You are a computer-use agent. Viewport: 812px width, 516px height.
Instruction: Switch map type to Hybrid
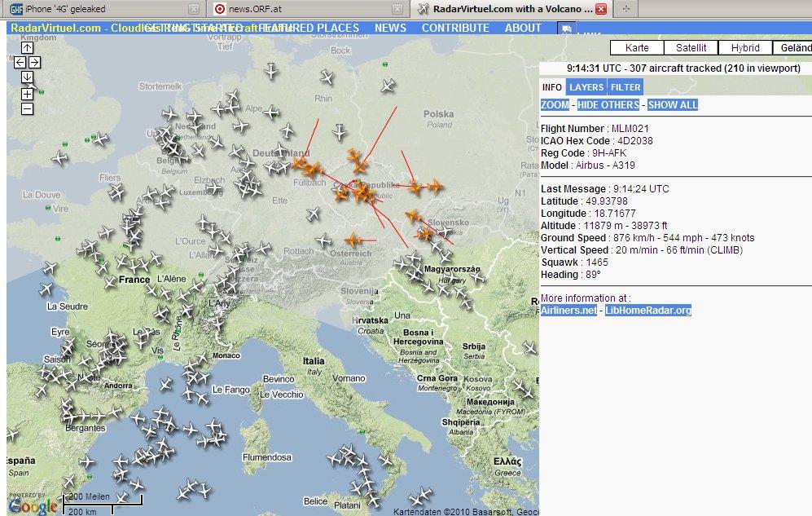pyautogui.click(x=744, y=48)
